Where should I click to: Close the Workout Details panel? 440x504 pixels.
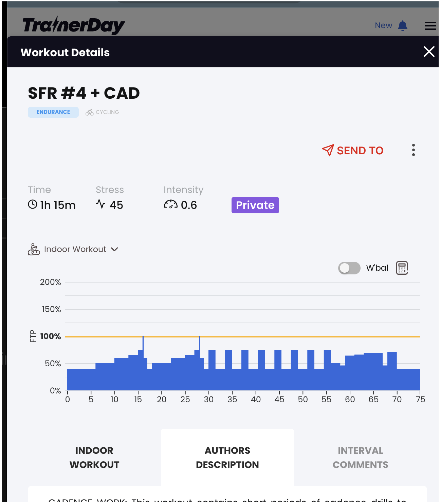coord(429,52)
